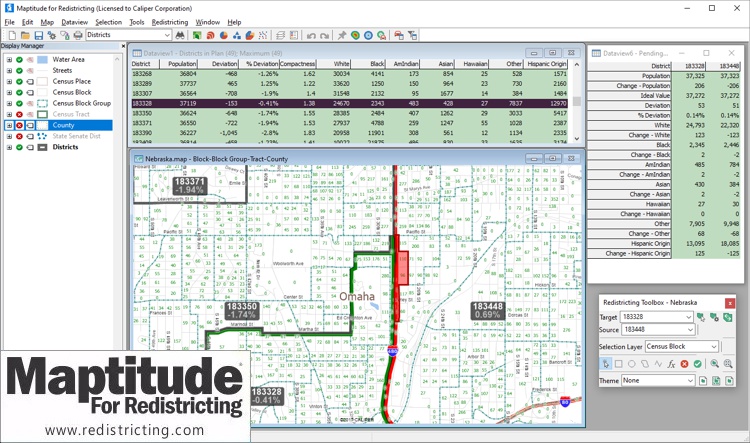Click the red X clear selection icon
The width and height of the screenshot is (750, 443).
(x=685, y=363)
